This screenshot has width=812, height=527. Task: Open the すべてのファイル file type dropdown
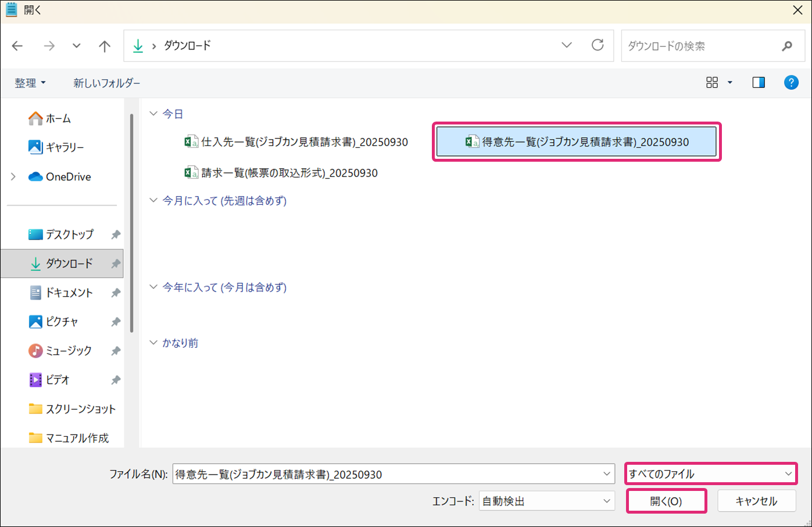tap(710, 474)
